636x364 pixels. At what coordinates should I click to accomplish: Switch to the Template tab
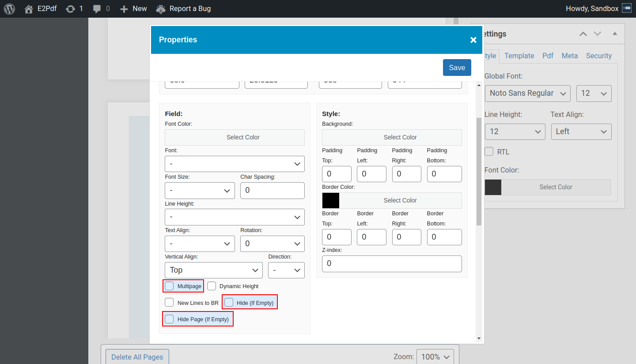519,56
